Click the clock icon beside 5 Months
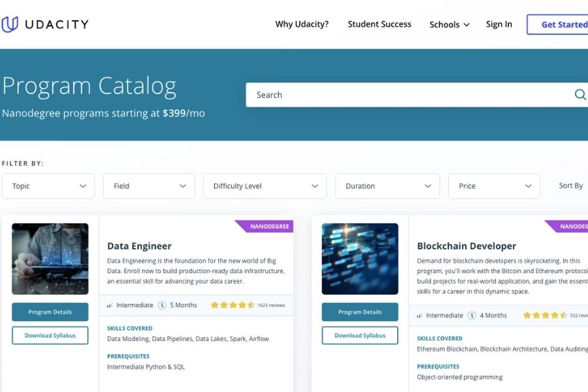This screenshot has height=392, width=588. (162, 305)
